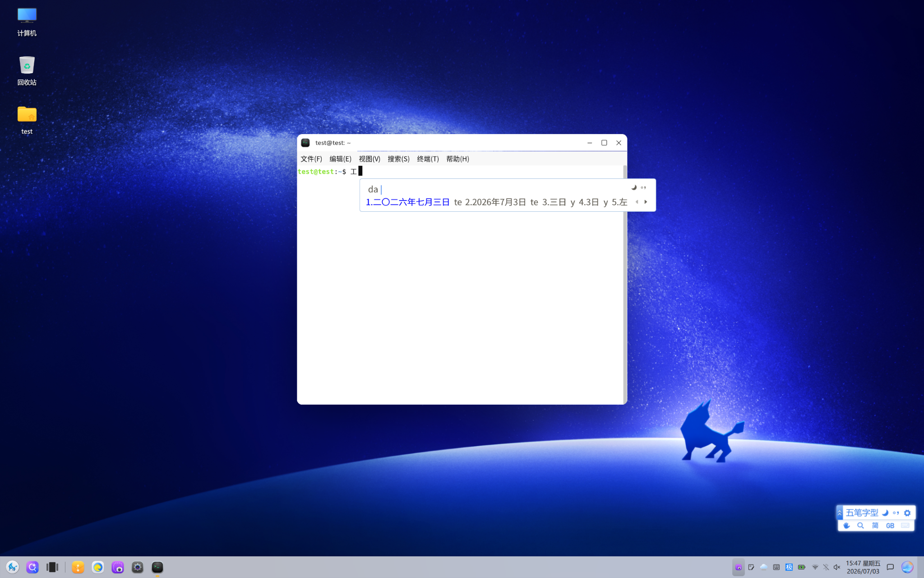924x578 pixels.
Task: Toggle half-moon width mode in candidate popup
Action: [634, 187]
